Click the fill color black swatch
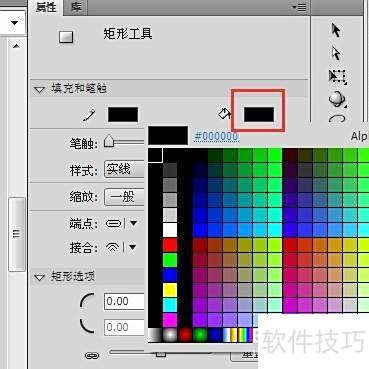This screenshot has height=369, width=369. point(259,114)
